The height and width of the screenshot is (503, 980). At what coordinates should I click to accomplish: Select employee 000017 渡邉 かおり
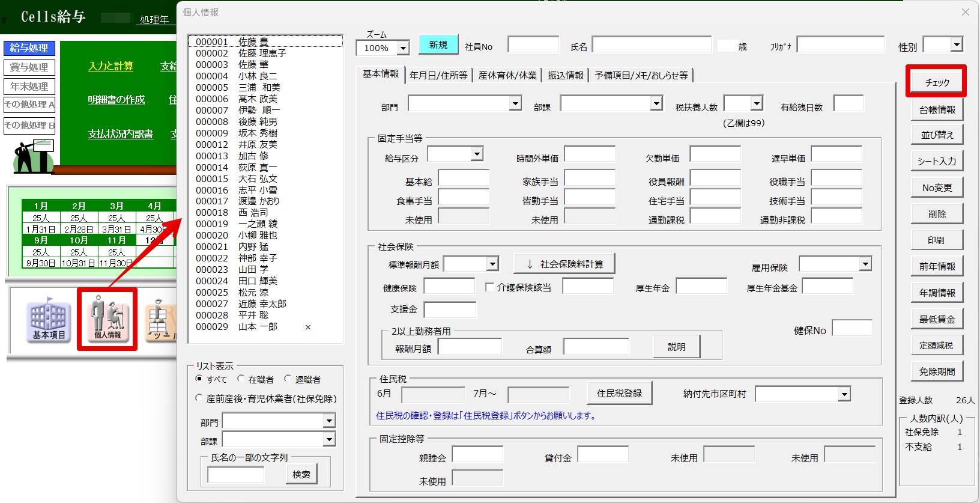pyautogui.click(x=265, y=201)
